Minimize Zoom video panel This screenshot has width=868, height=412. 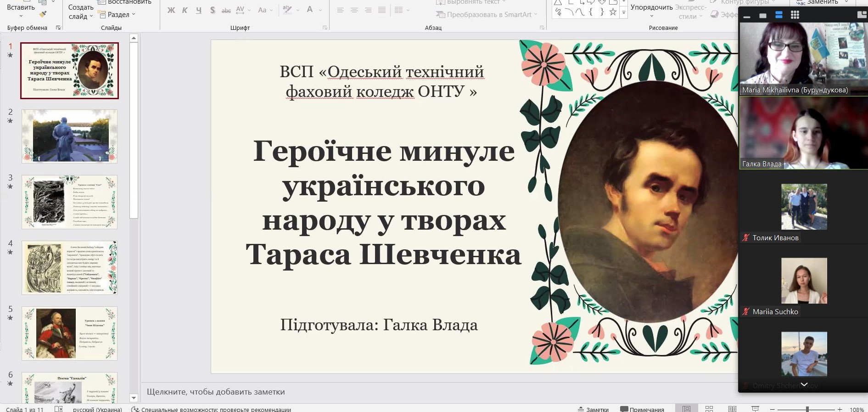(x=747, y=17)
